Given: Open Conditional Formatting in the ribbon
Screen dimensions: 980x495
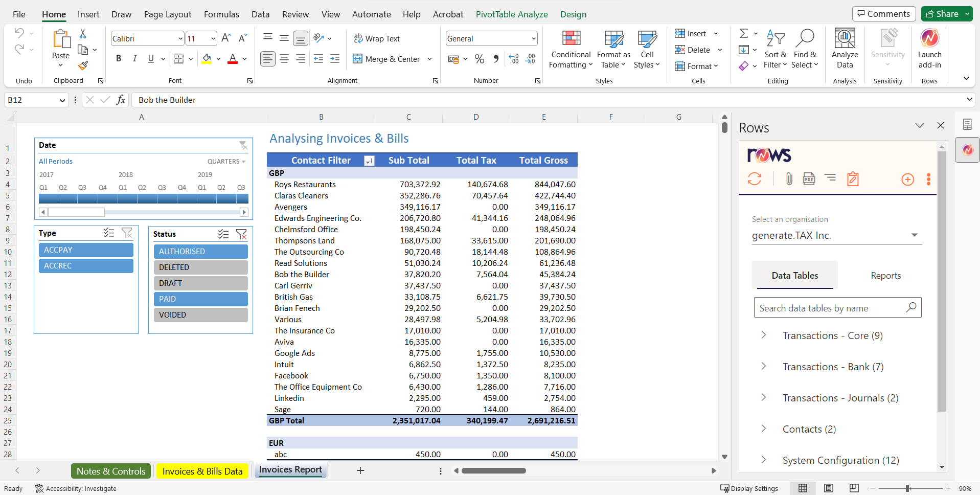Looking at the screenshot, I should (x=571, y=49).
